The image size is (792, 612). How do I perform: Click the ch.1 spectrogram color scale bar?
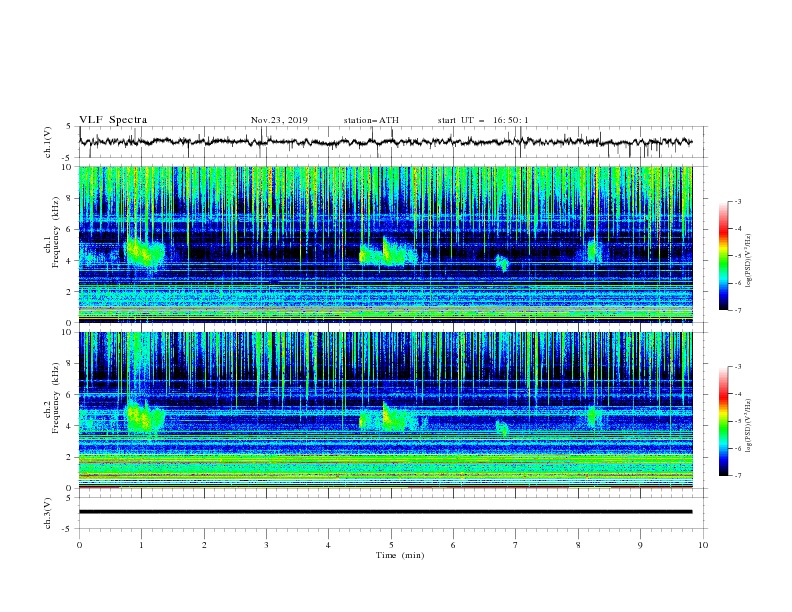tap(723, 256)
